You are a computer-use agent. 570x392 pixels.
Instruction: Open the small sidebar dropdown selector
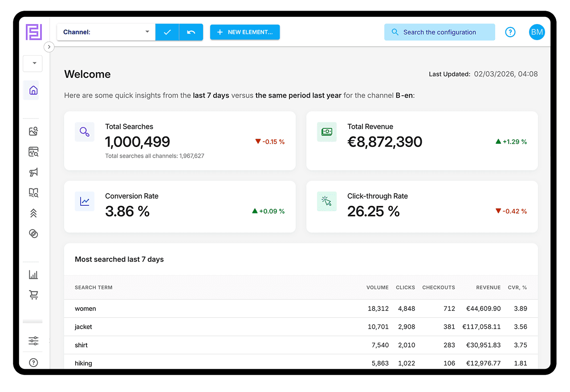[33, 63]
